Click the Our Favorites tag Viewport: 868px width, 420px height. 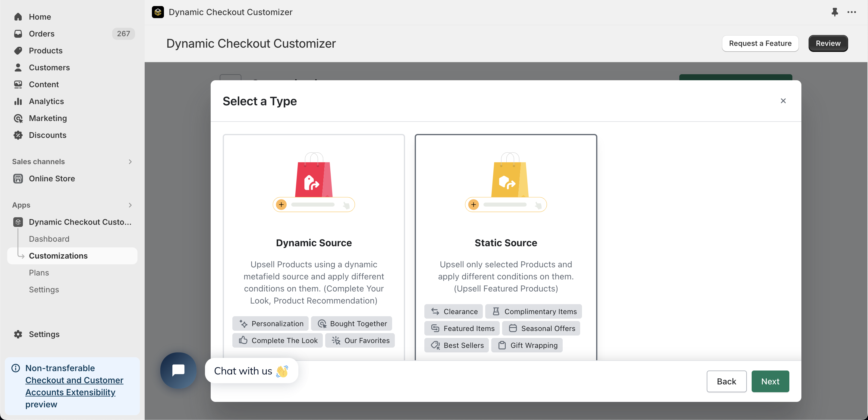click(x=360, y=340)
